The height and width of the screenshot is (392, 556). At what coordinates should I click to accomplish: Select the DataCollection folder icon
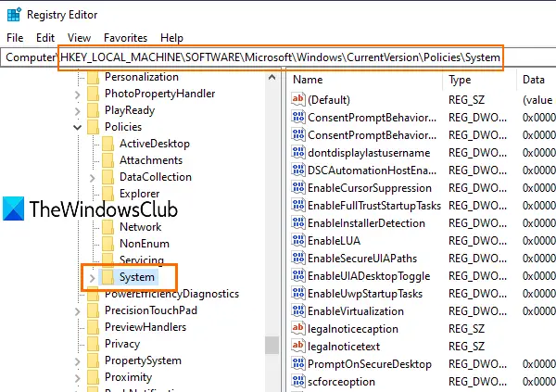(x=107, y=177)
